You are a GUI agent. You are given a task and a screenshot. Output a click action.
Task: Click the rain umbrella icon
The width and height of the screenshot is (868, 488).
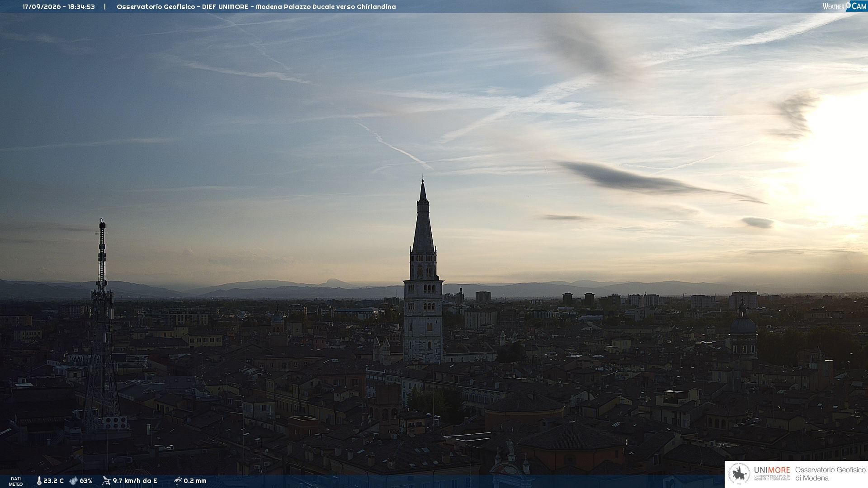[x=178, y=481]
